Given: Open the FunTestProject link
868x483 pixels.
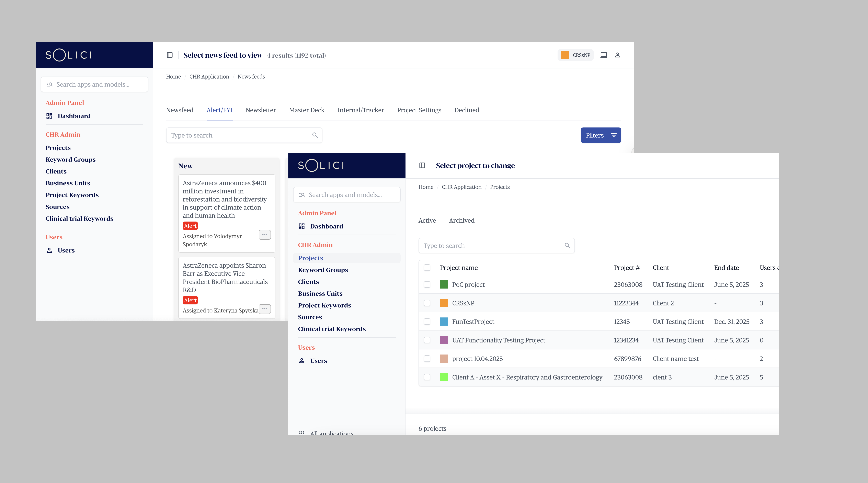Looking at the screenshot, I should click(473, 322).
